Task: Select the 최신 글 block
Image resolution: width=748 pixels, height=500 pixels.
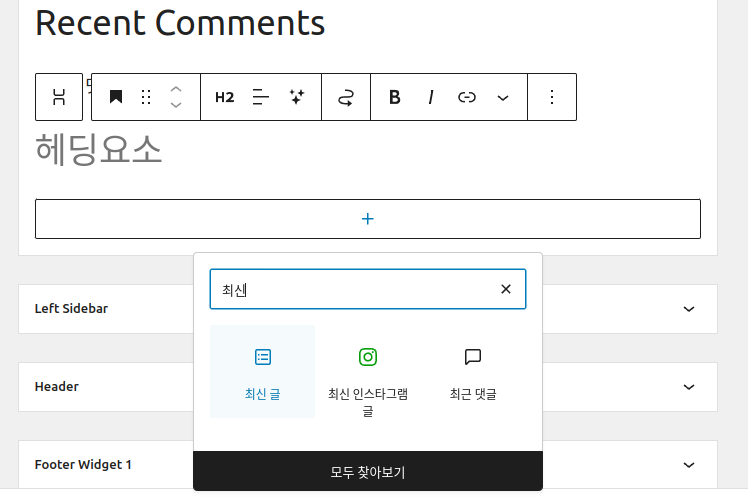Action: tap(262, 372)
